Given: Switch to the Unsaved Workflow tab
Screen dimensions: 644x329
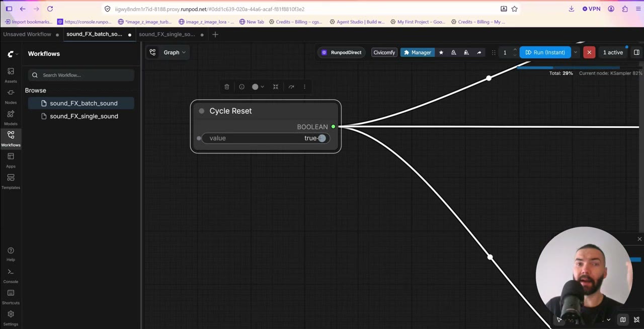Looking at the screenshot, I should point(27,34).
